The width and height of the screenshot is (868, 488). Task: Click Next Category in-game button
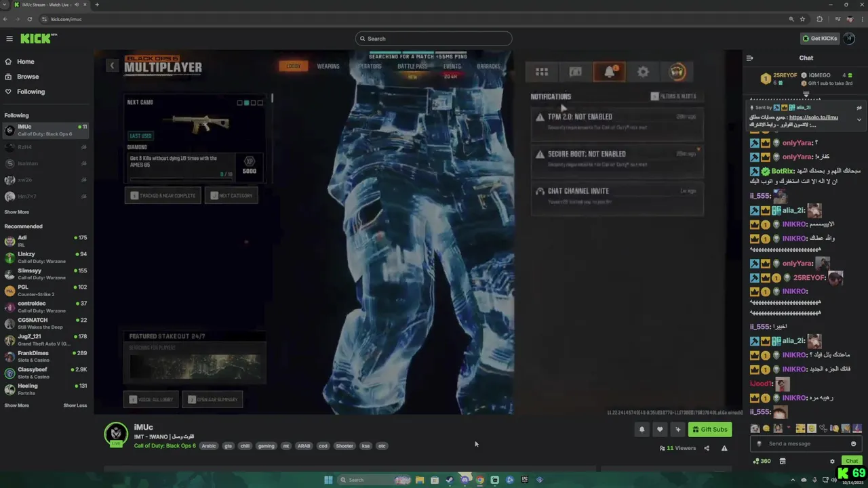click(x=231, y=195)
